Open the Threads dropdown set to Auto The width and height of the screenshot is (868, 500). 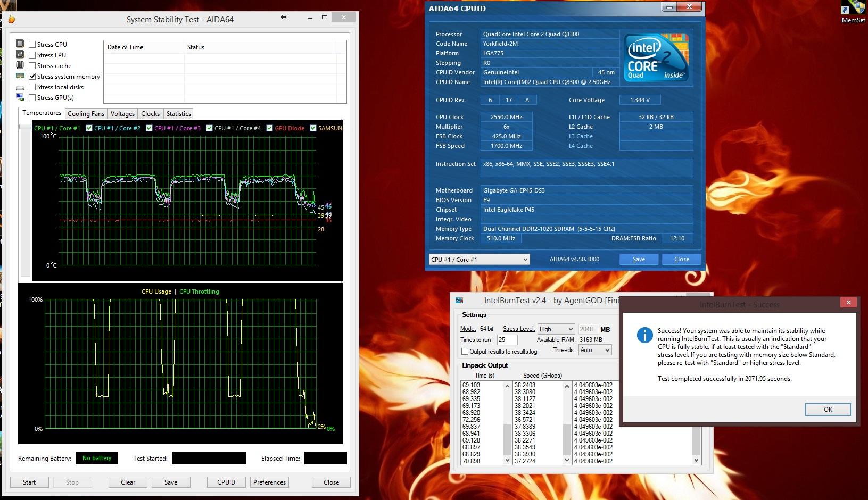(x=595, y=350)
